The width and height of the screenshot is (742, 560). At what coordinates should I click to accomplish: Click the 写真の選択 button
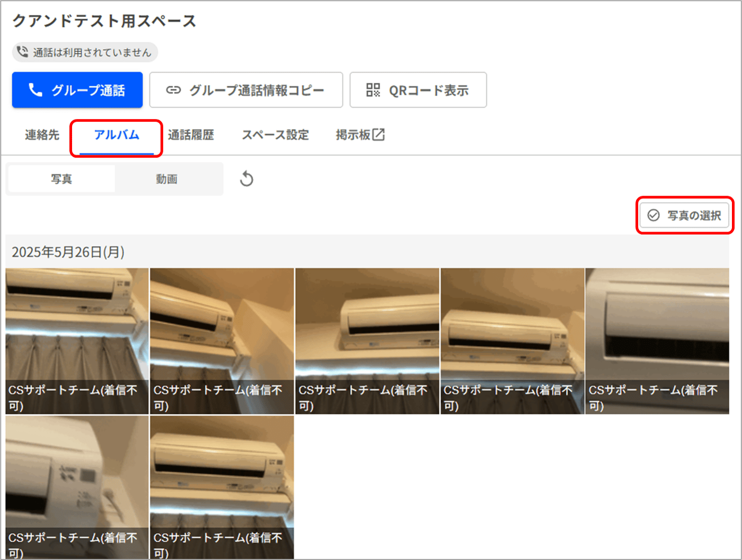tap(684, 215)
